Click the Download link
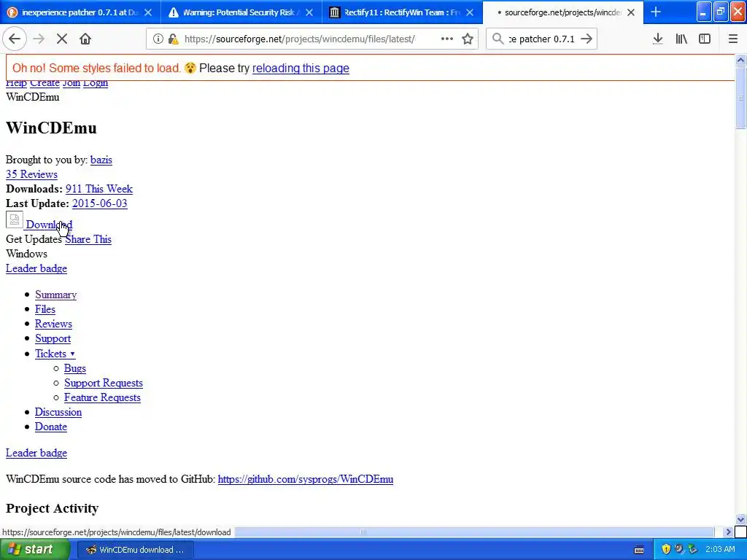Screen dimensions: 747x560 49,225
